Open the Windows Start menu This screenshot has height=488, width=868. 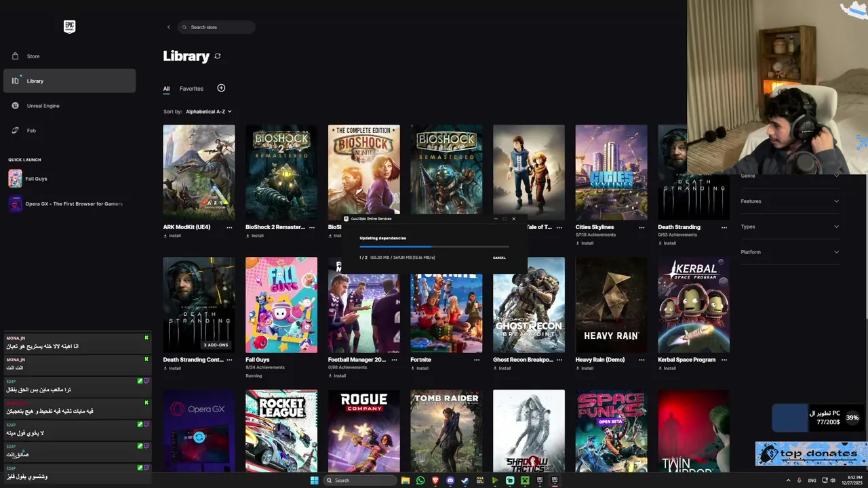click(x=314, y=481)
